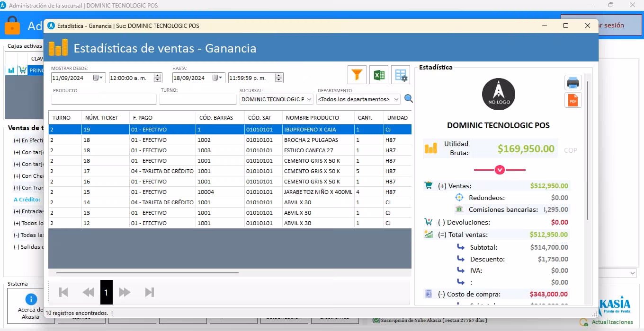Viewport: 644px width, 331px height.
Task: Click the Ventas cart icon
Action: pyautogui.click(x=429, y=186)
